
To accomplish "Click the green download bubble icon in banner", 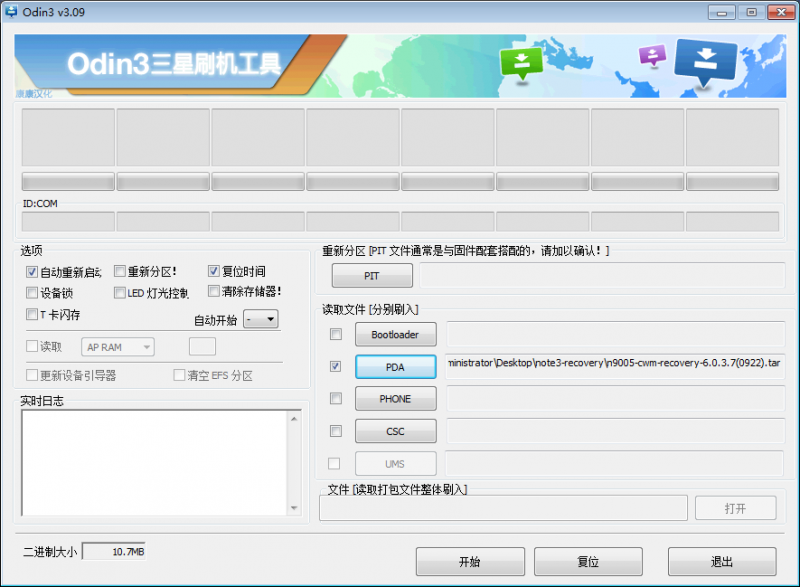I will pos(521,63).
